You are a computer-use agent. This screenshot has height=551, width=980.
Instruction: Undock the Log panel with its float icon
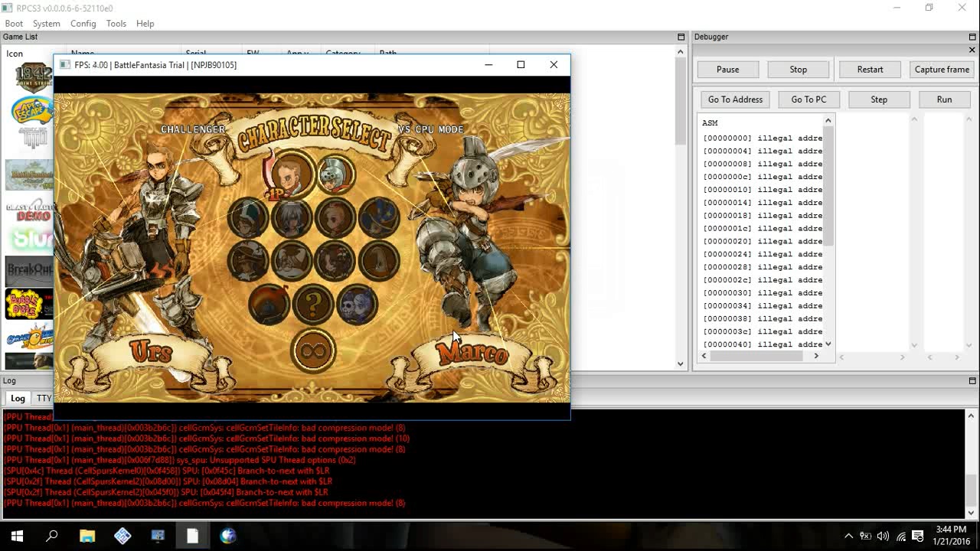coord(972,380)
